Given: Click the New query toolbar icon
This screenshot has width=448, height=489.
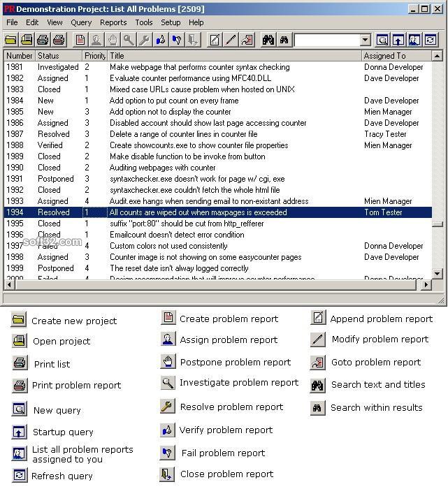Looking at the screenshot, I should pos(382,40).
